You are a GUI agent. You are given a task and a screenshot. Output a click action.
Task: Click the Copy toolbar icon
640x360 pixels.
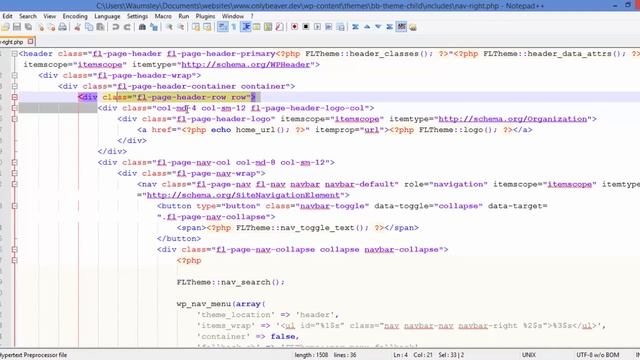click(x=89, y=27)
